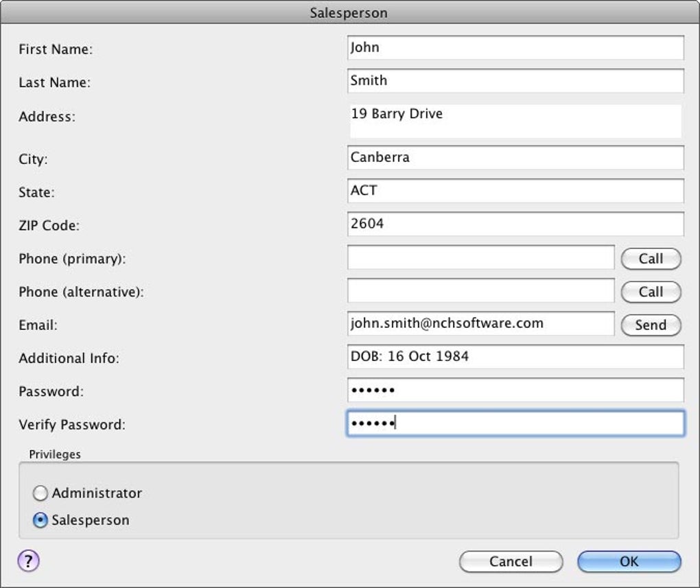Call the alternative phone number
The width and height of the screenshot is (700, 588).
[x=651, y=292]
